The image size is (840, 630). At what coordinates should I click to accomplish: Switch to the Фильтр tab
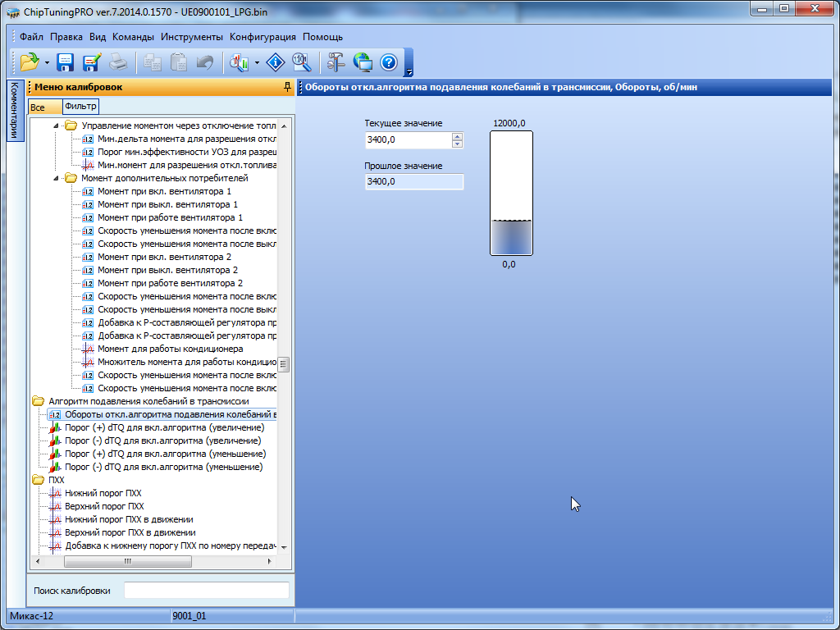80,107
